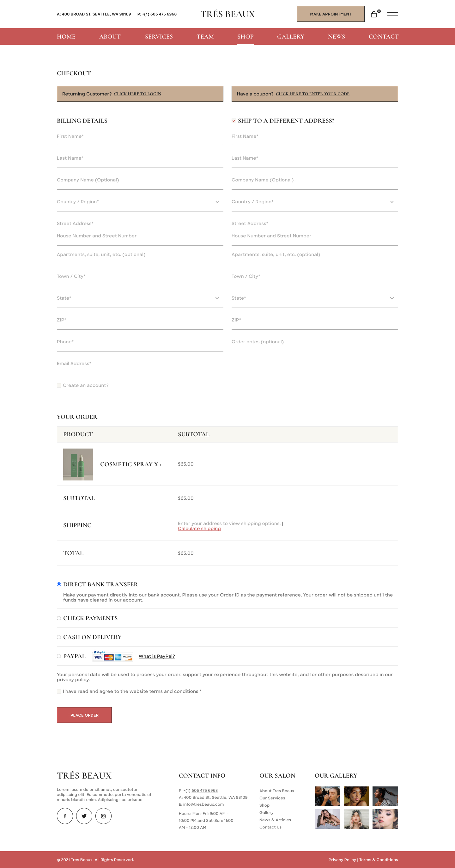Expand billing Country / Region dropdown
The image size is (455, 868).
click(x=140, y=202)
